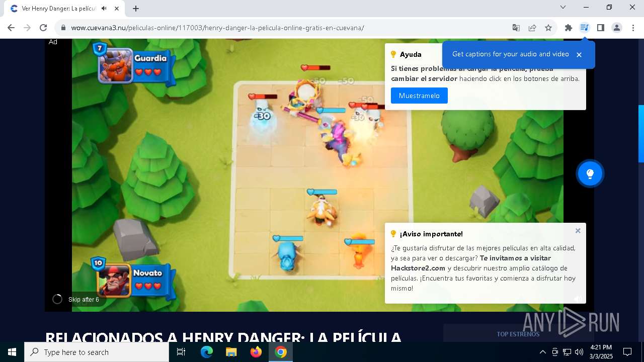Mute audio on Henry Danger tab
The height and width of the screenshot is (362, 644).
pos(104,9)
